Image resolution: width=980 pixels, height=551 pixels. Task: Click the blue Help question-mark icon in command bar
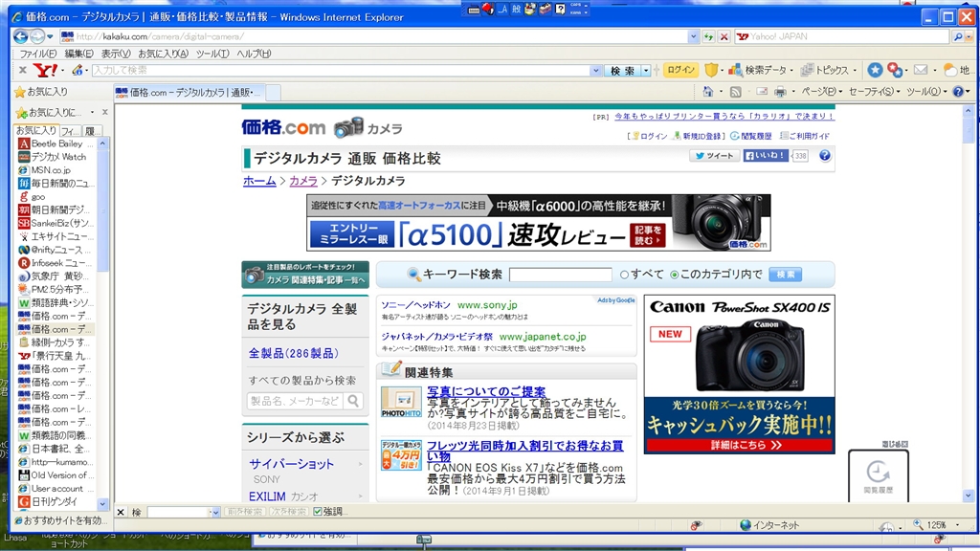tap(958, 92)
